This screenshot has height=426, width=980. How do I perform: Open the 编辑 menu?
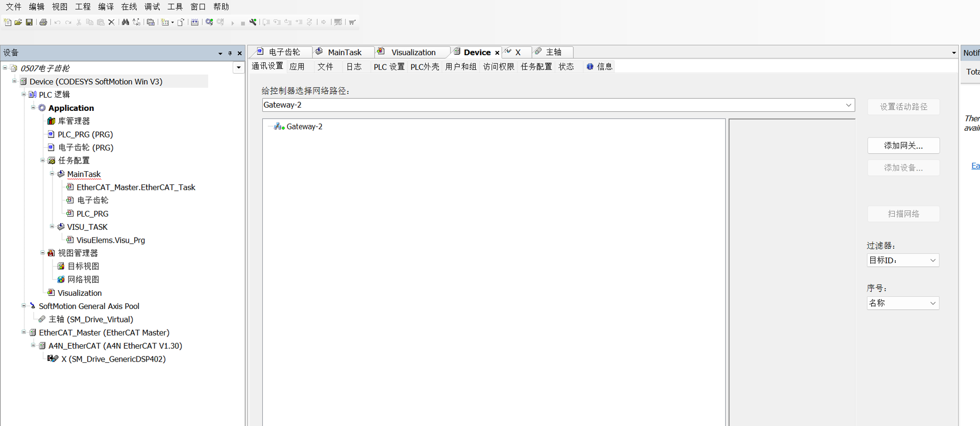(x=37, y=7)
